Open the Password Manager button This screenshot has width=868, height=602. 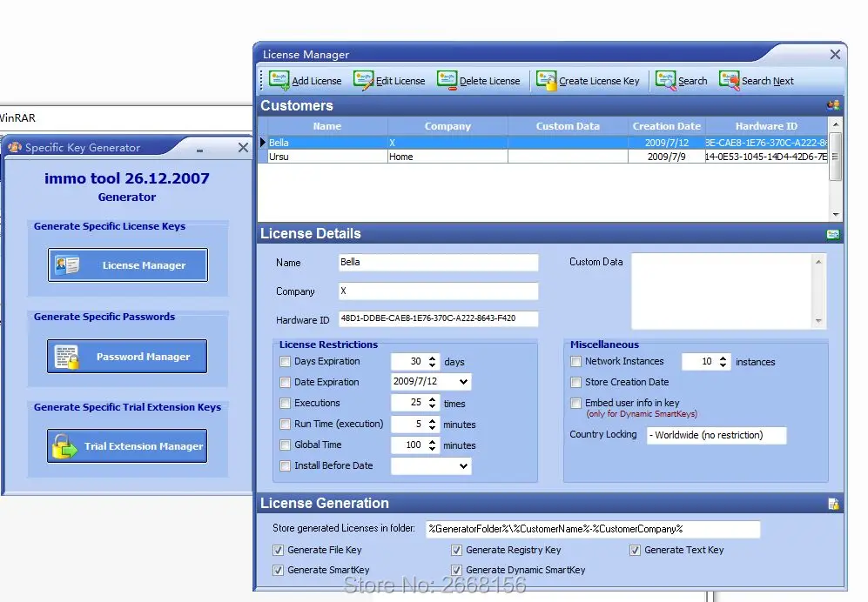(127, 357)
